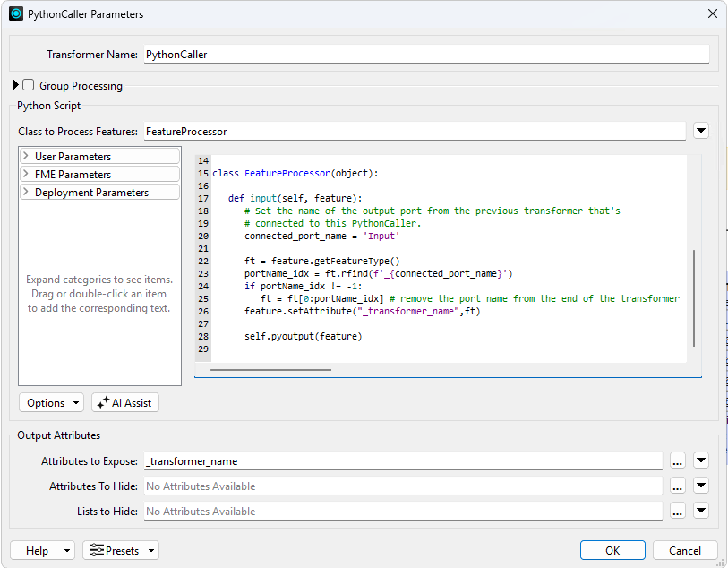
Task: Open ellipsis editor for Attributes To Hide
Action: pos(678,486)
